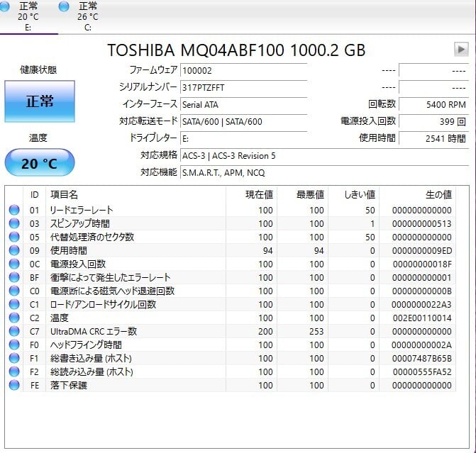
Task: Click the 項目名 column header
Action: coord(64,194)
